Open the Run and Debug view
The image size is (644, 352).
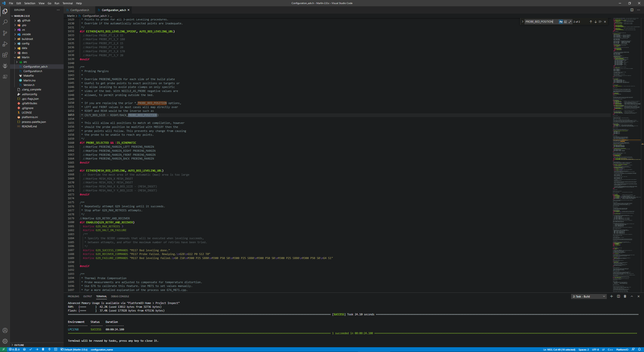point(5,44)
